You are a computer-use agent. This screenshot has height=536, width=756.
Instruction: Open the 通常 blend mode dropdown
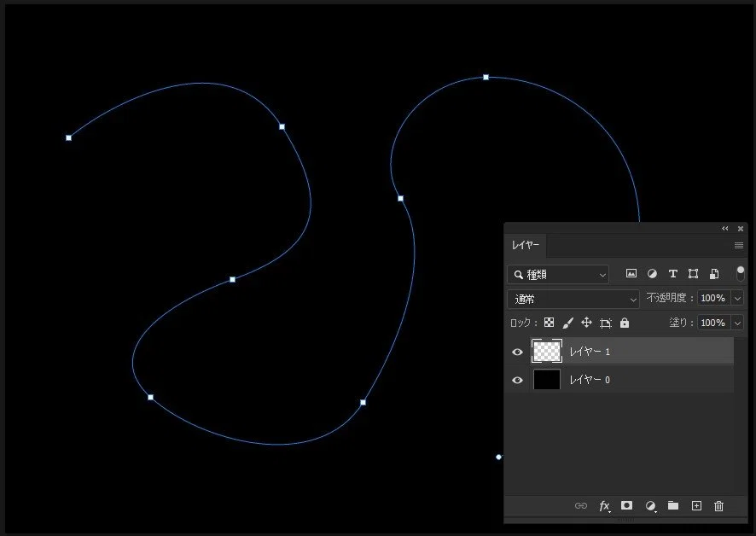573,299
